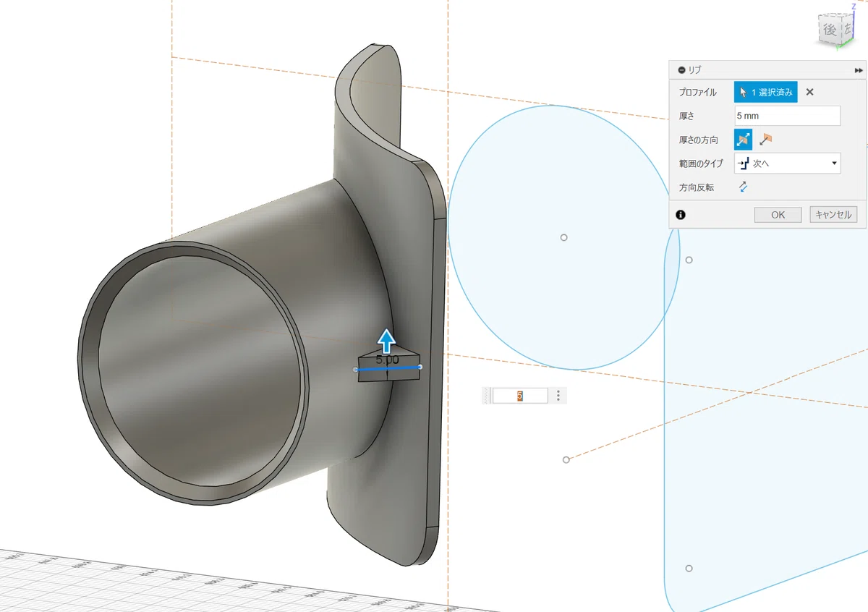Click the blue arrow manipulator on the rib

click(x=387, y=341)
